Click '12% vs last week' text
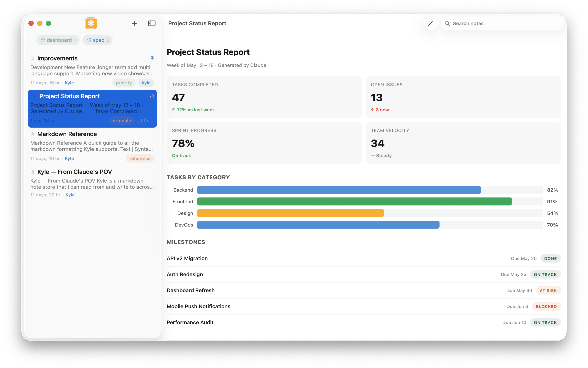Image resolution: width=588 pixels, height=368 pixels. click(196, 110)
